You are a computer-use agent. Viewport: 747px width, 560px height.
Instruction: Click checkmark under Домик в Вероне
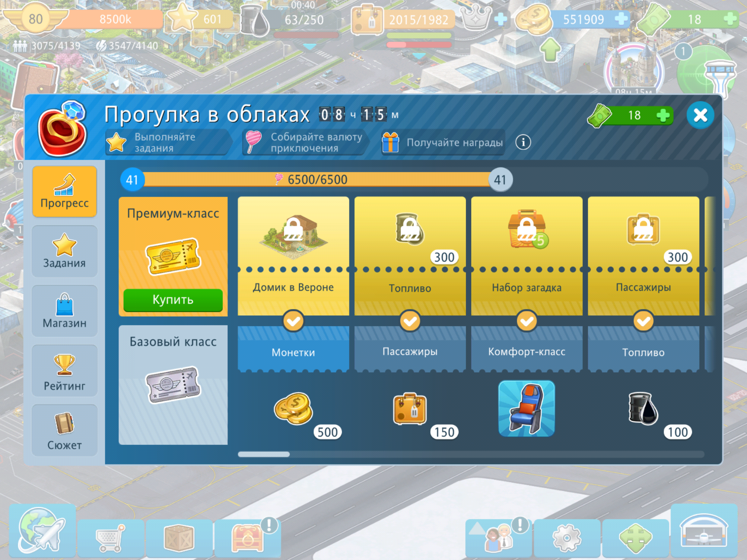click(293, 321)
